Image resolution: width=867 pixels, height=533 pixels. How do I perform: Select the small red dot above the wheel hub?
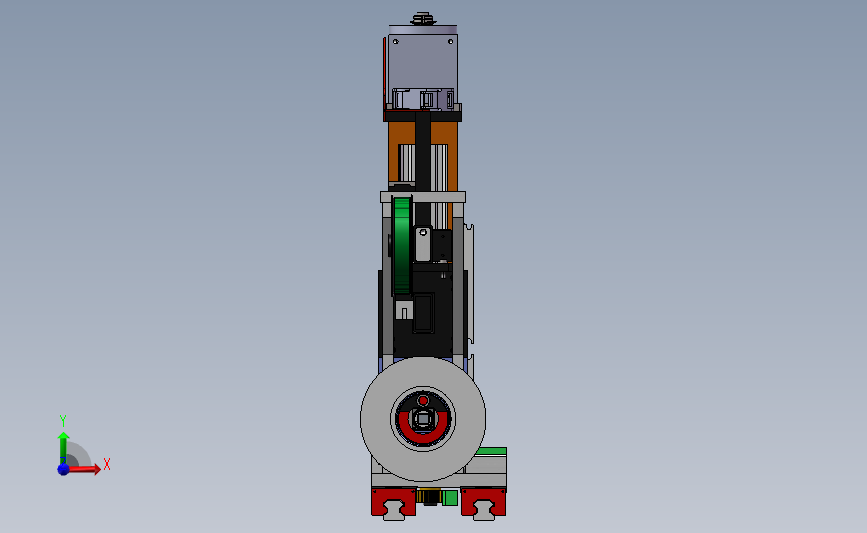[x=423, y=400]
